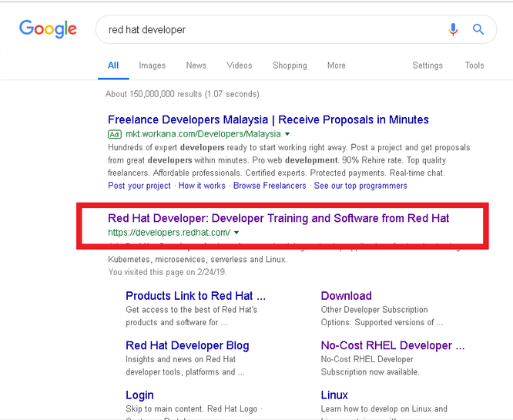Open the 'Login' sitelink
This screenshot has width=513, height=420.
click(139, 395)
